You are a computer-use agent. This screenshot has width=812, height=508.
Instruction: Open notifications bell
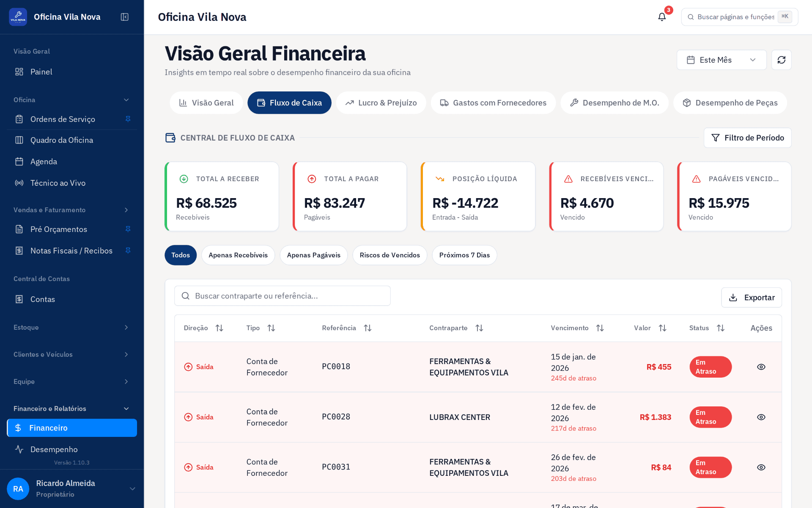coord(662,17)
